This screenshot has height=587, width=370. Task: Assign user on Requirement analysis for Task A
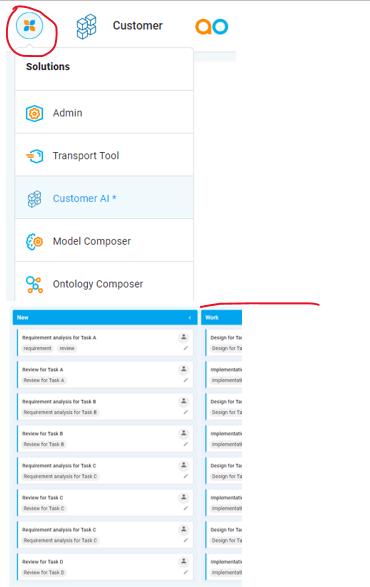click(x=184, y=337)
